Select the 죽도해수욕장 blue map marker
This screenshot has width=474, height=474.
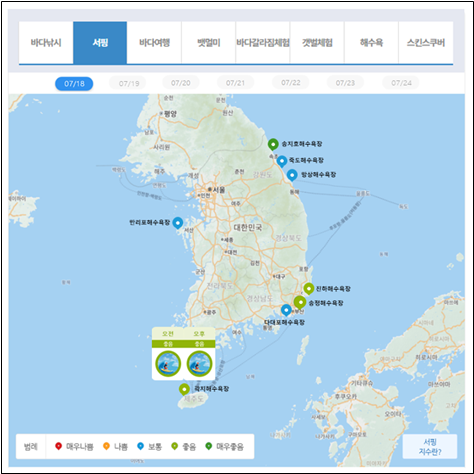coord(282,161)
